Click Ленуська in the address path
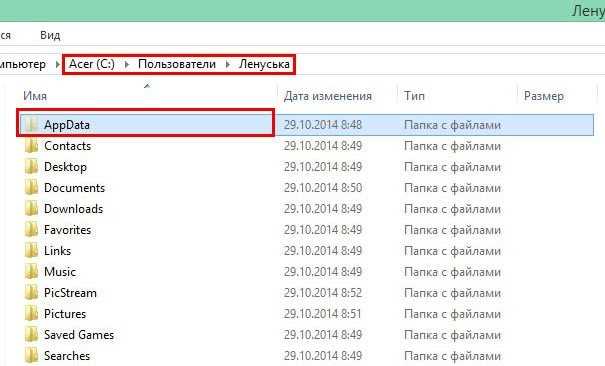 [x=264, y=64]
